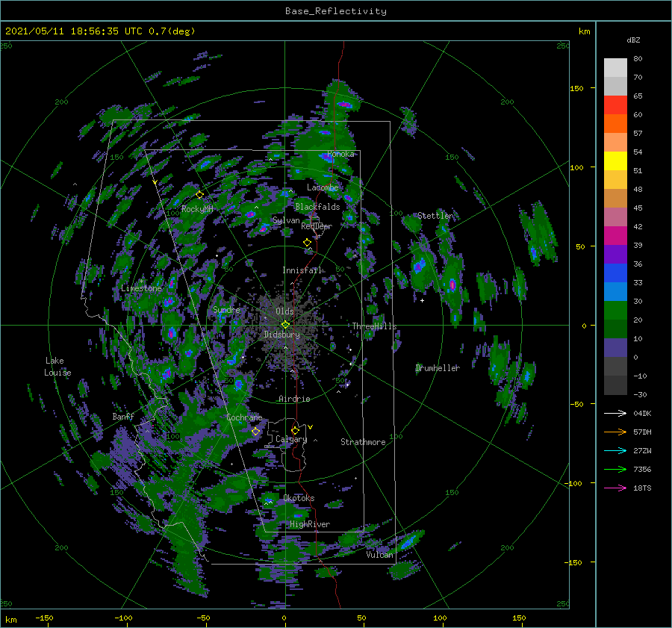Click the Innisfail city label
Image resolution: width=672 pixels, height=628 pixels.
pos(302,270)
